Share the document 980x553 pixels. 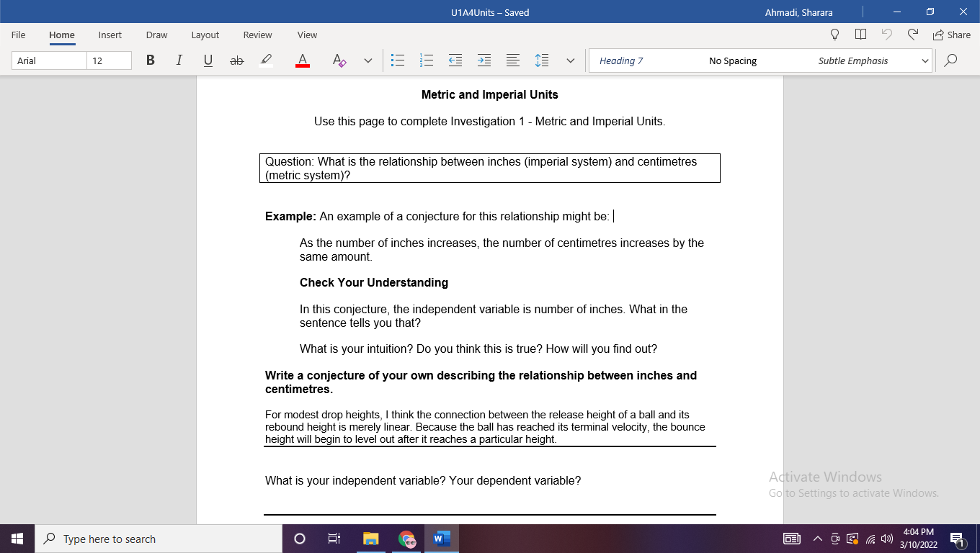tap(952, 35)
